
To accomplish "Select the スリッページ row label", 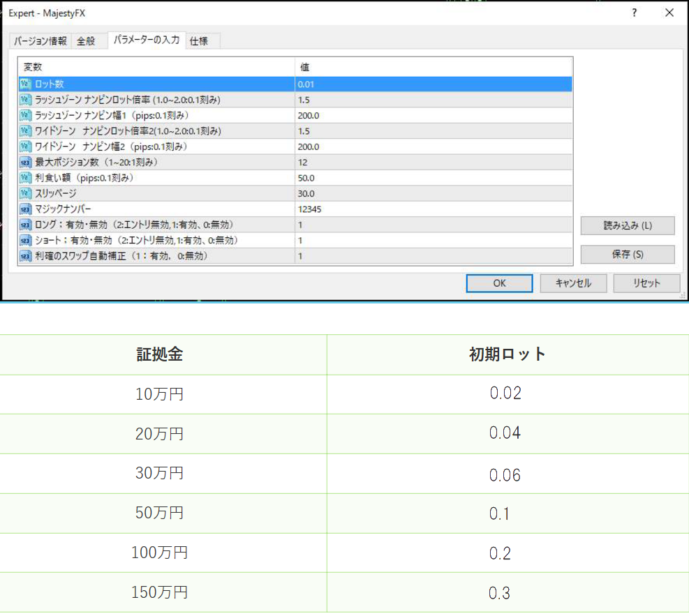I will point(55,193).
